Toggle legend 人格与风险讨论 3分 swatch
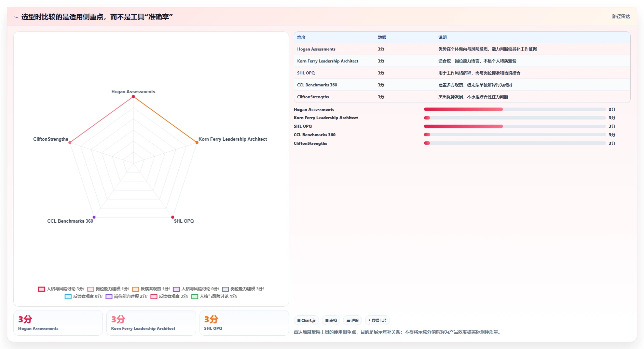Viewport: 644px width, 349px height. [x=41, y=289]
